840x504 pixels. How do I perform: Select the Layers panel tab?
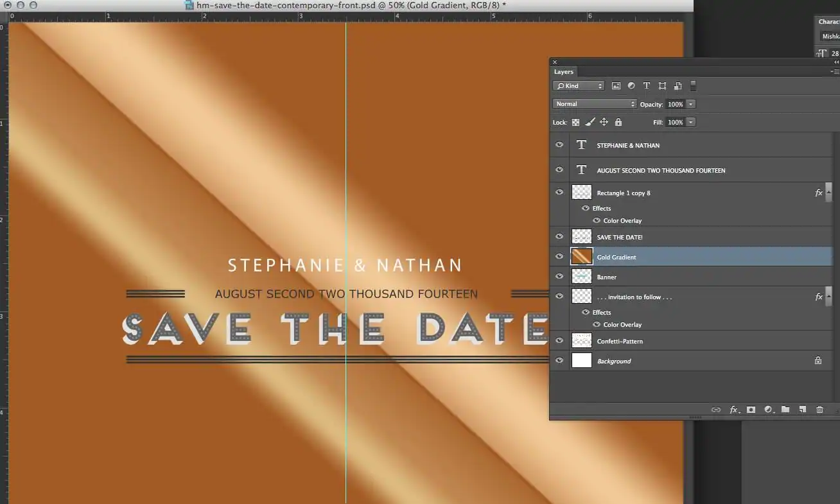pyautogui.click(x=564, y=72)
